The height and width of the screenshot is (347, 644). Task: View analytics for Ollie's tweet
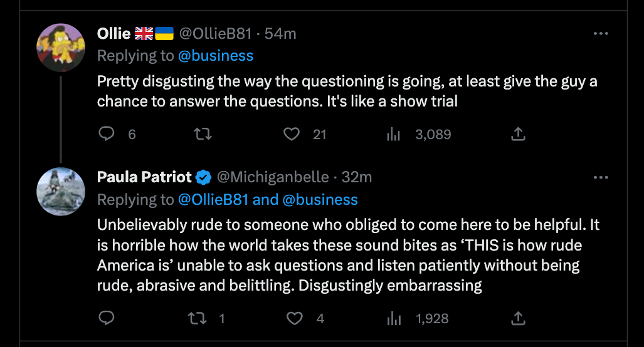click(394, 134)
